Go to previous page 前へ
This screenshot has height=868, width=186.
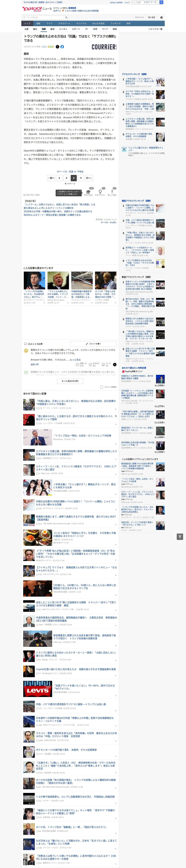pos(51,178)
